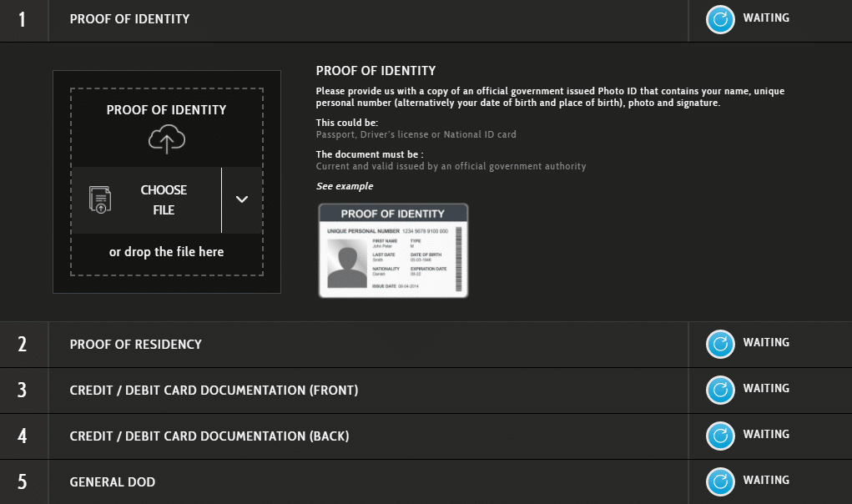Click the Proof of Identity example card thumbnail
The height and width of the screenshot is (504, 852).
(x=393, y=250)
